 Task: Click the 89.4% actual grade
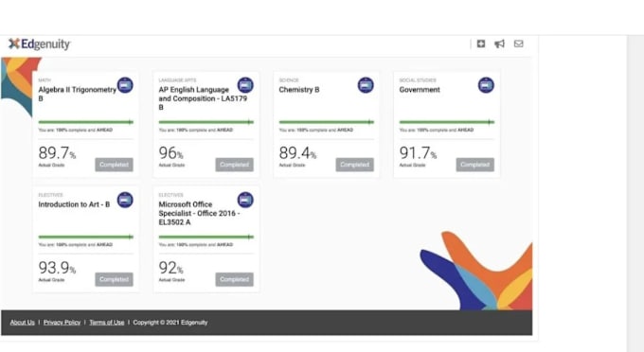(297, 153)
